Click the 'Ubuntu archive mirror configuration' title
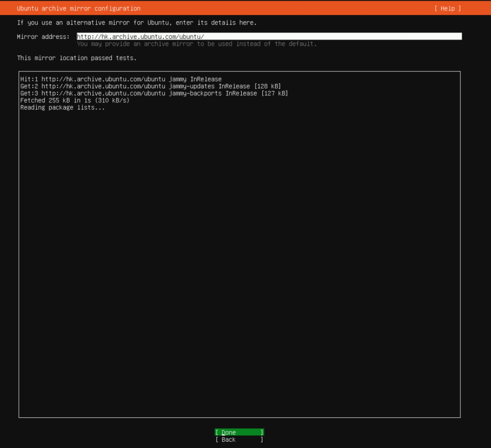The height and width of the screenshot is (448, 491). point(79,9)
